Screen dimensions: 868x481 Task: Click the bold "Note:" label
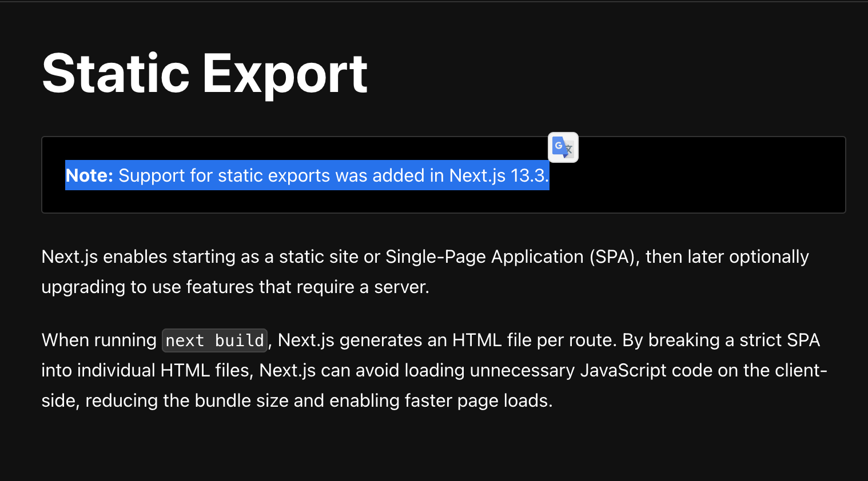click(x=89, y=175)
